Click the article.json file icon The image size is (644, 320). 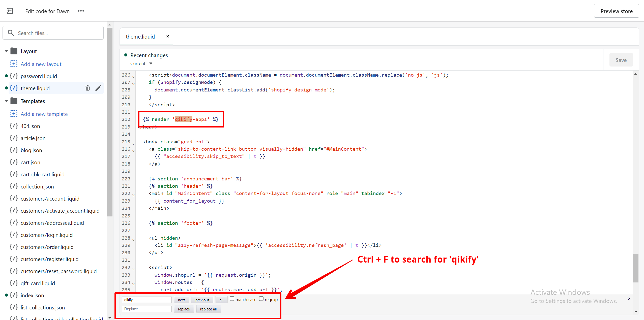14,138
